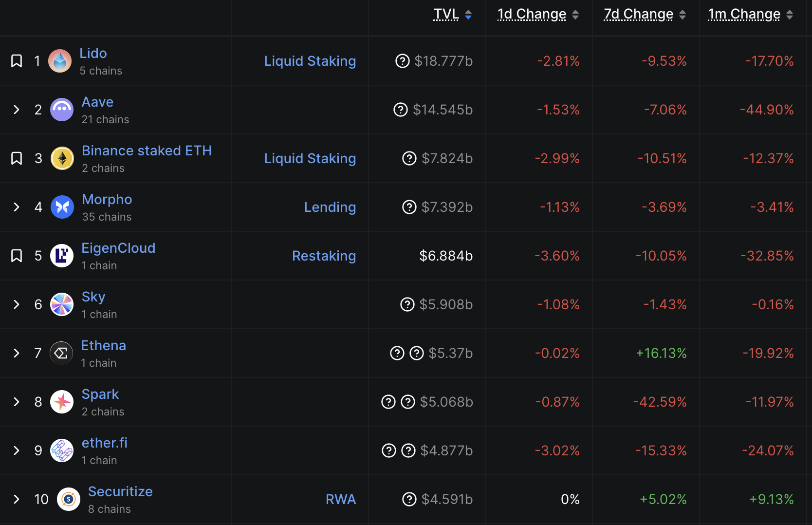Sort table by 7d Change column

pyautogui.click(x=645, y=15)
